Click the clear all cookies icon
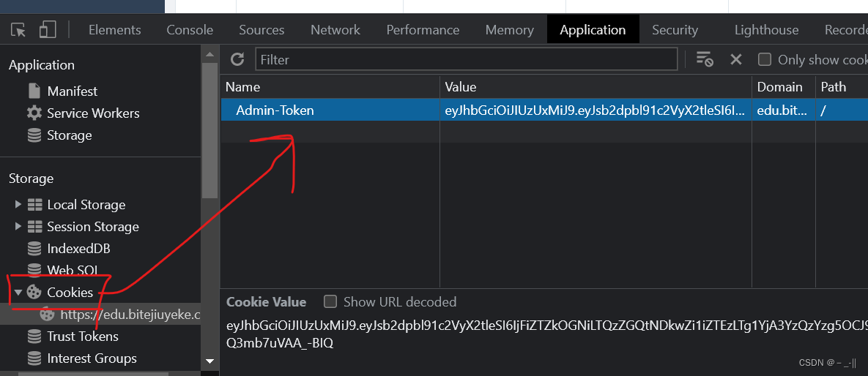This screenshot has width=868, height=376. click(x=705, y=59)
